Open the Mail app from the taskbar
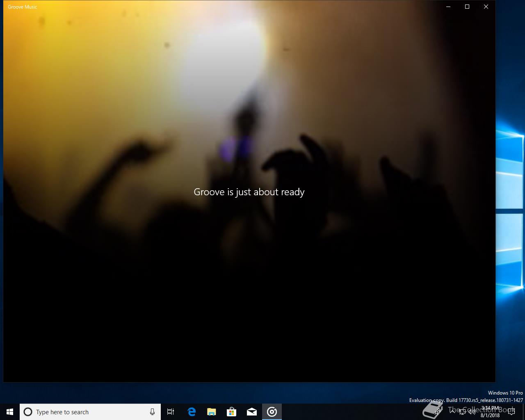Image resolution: width=525 pixels, height=420 pixels. pos(252,412)
